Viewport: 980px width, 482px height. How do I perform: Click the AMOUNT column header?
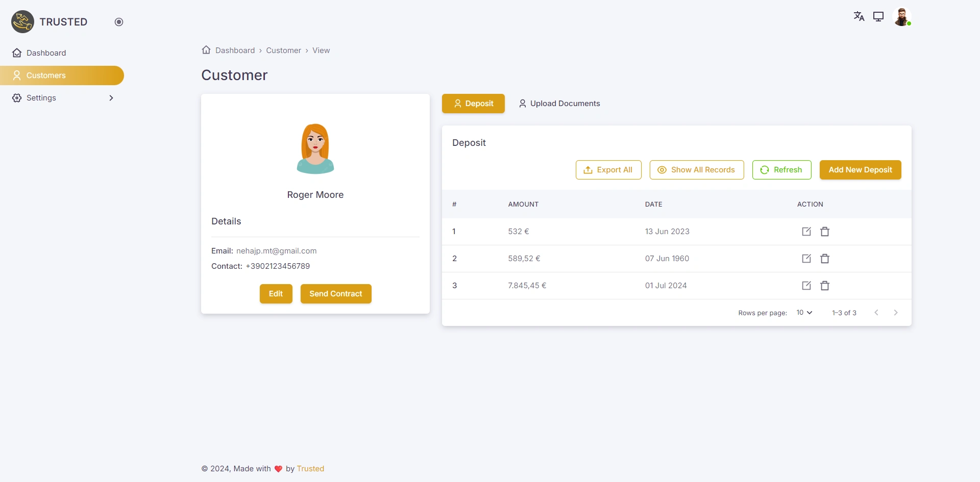(523, 204)
